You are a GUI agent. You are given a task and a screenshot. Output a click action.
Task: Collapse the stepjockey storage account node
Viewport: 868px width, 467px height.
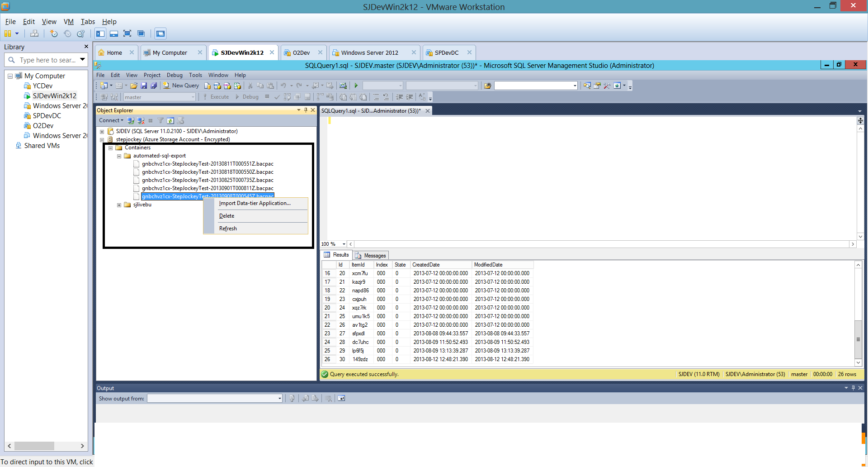coord(102,140)
